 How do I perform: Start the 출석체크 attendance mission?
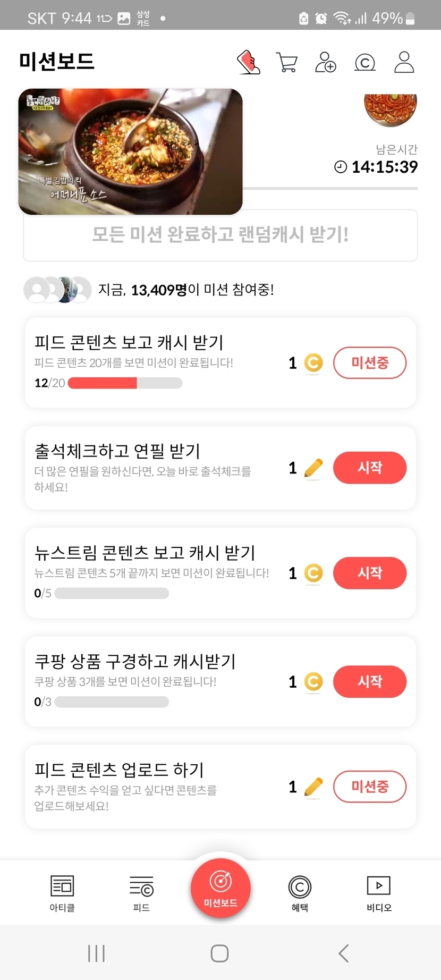pyautogui.click(x=370, y=468)
